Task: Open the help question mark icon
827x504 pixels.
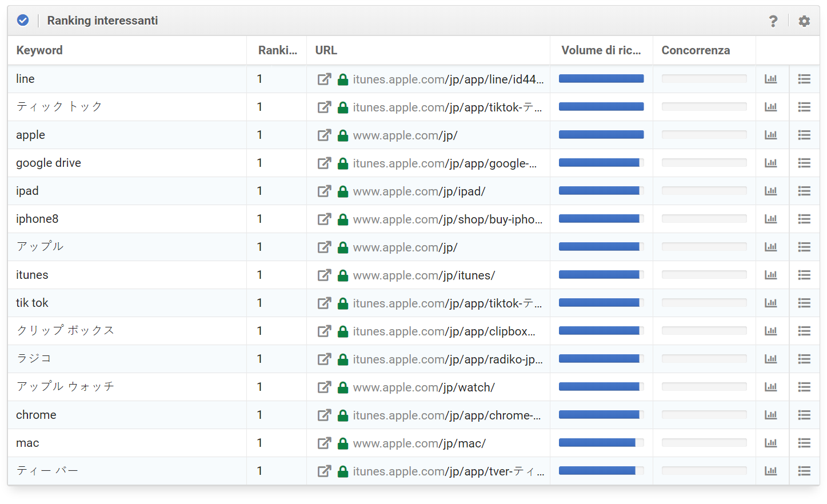Action: click(773, 21)
